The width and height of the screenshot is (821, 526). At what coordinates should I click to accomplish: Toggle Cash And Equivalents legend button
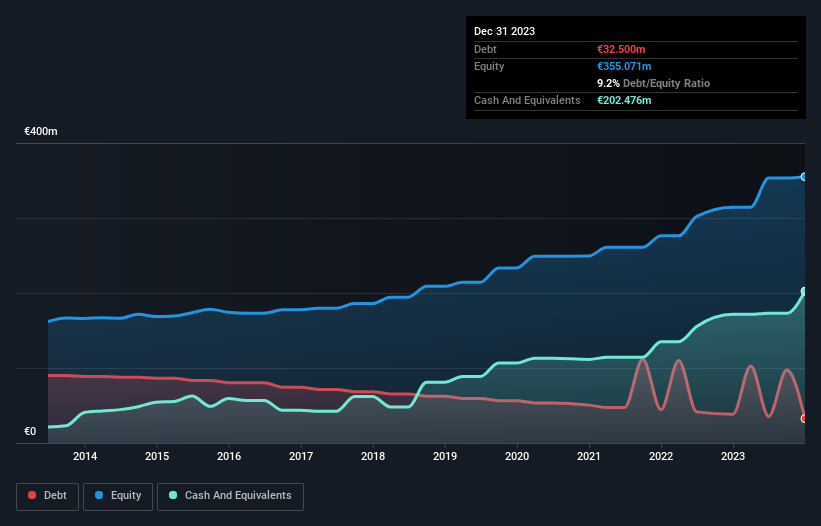(x=230, y=496)
